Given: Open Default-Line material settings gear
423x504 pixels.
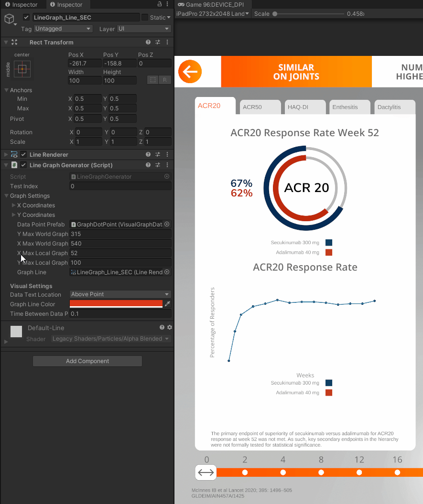Looking at the screenshot, I should pos(170,327).
